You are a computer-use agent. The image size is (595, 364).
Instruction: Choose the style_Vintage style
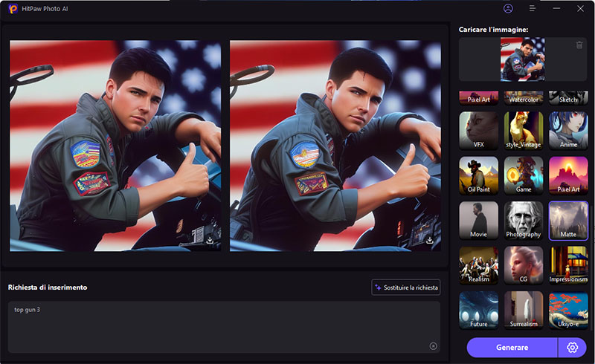point(524,130)
